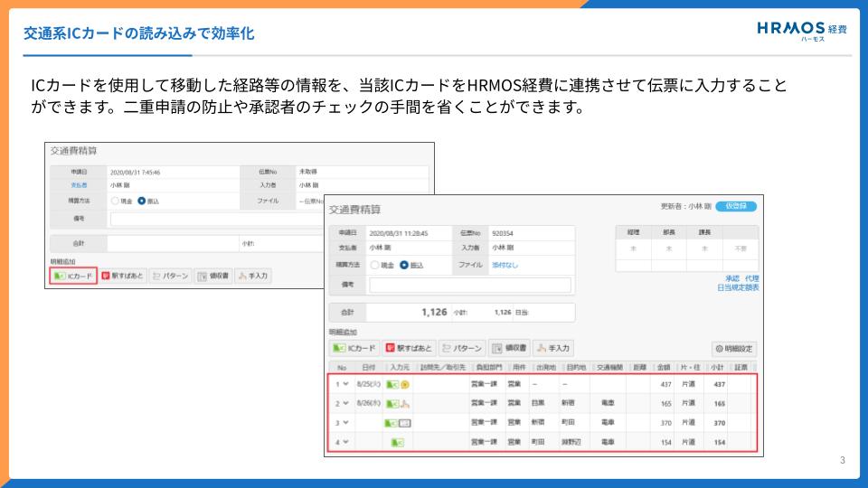Viewport: 868px width, 488px height.
Task: Click walking person icon in row 2
Action: (x=405, y=404)
